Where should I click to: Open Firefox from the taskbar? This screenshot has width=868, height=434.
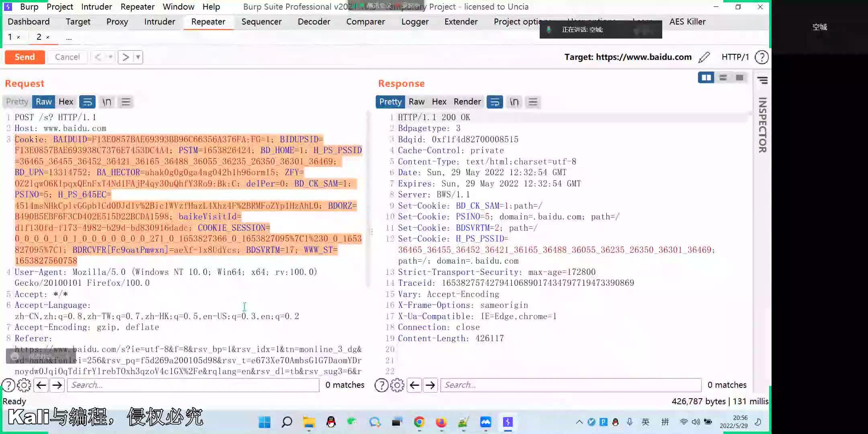pos(441,422)
